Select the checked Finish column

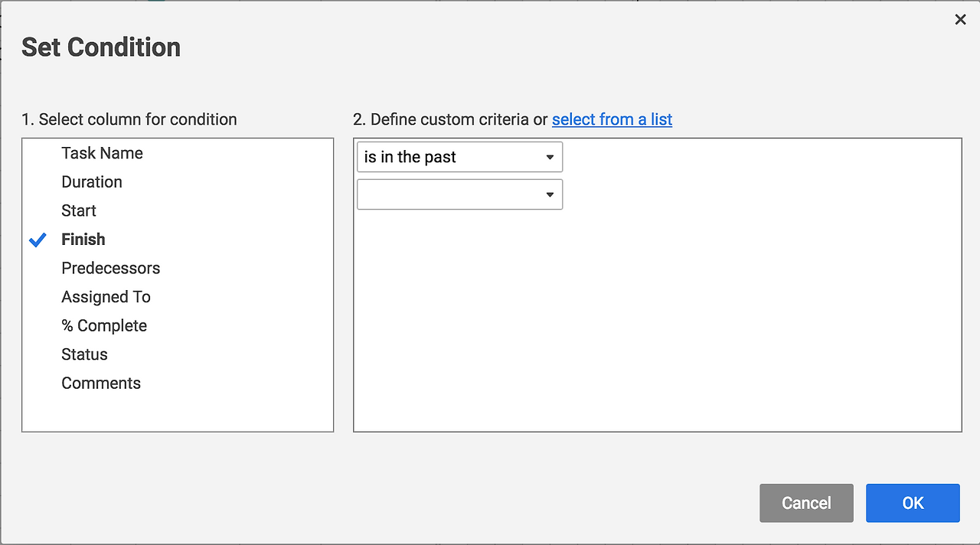click(83, 240)
